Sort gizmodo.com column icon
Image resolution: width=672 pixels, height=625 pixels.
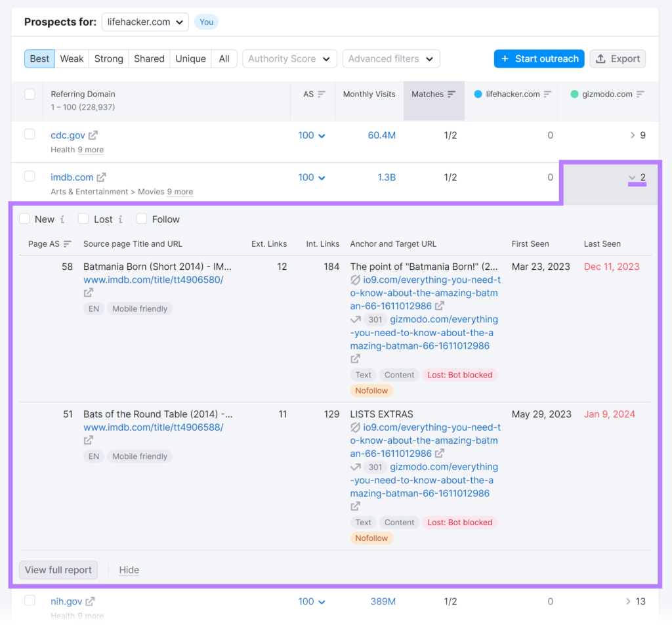point(640,94)
